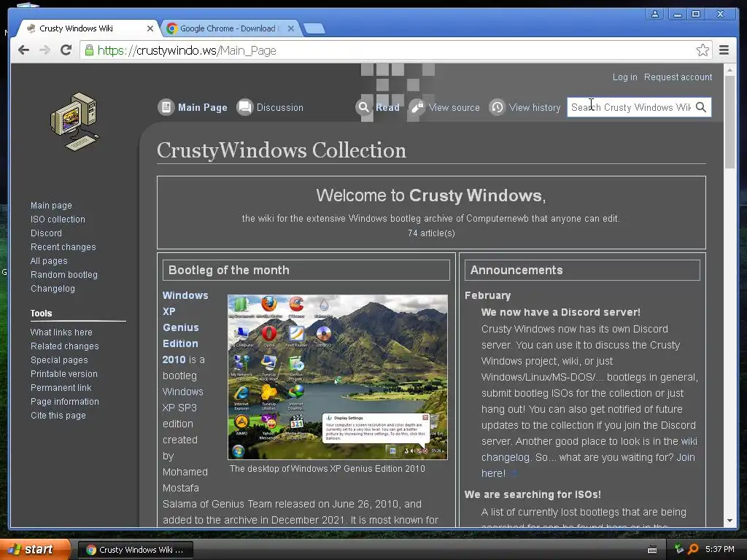Image resolution: width=747 pixels, height=560 pixels.
Task: Open the Discussion tab
Action: click(280, 108)
